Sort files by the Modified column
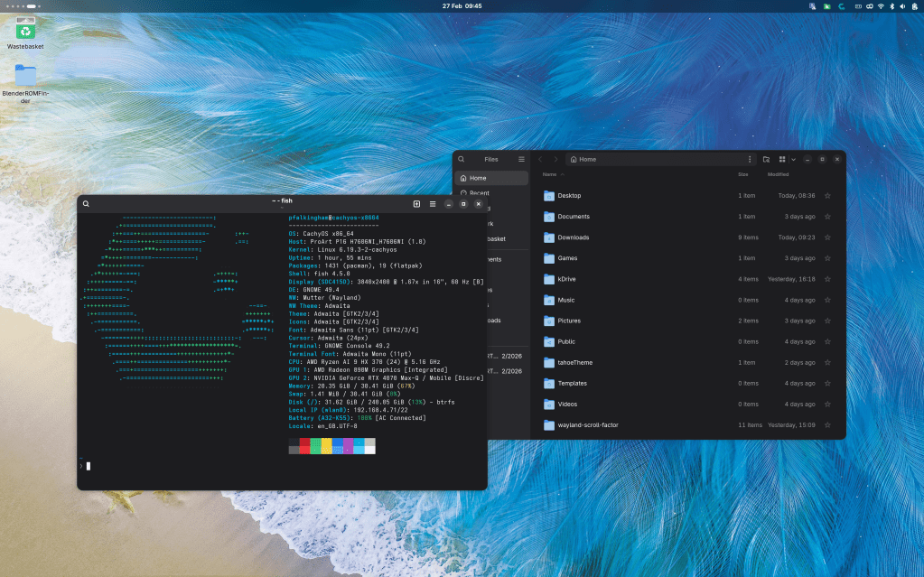Image resolution: width=924 pixels, height=577 pixels. [778, 174]
